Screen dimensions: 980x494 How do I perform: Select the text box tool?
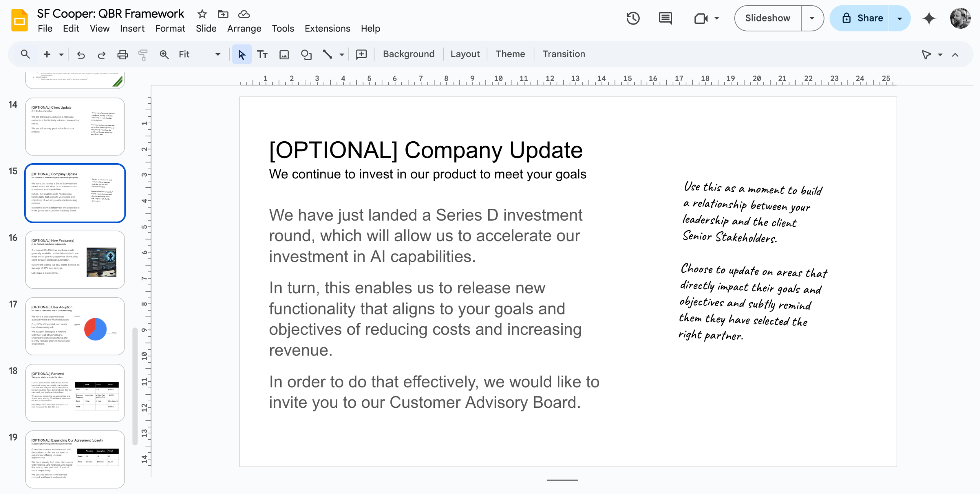point(262,54)
